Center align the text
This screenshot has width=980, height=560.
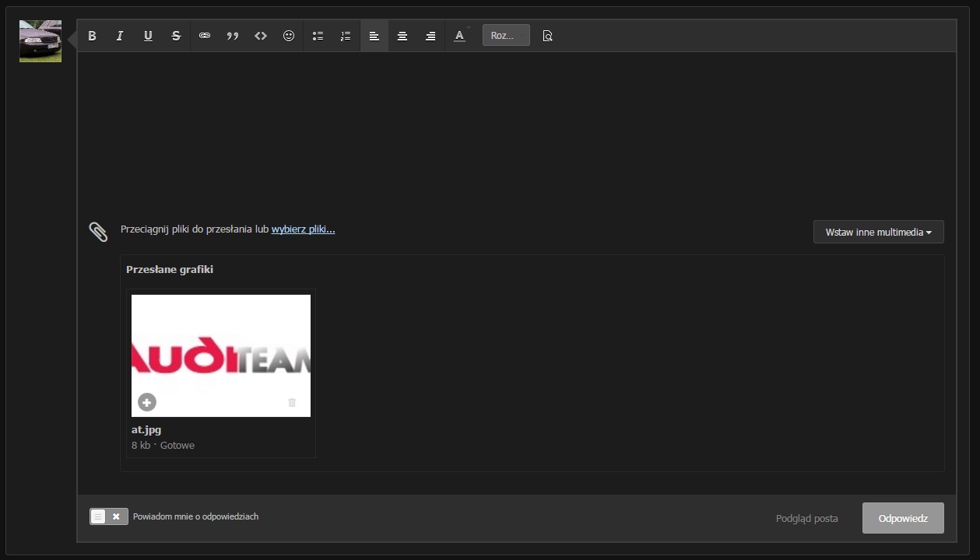point(402,36)
